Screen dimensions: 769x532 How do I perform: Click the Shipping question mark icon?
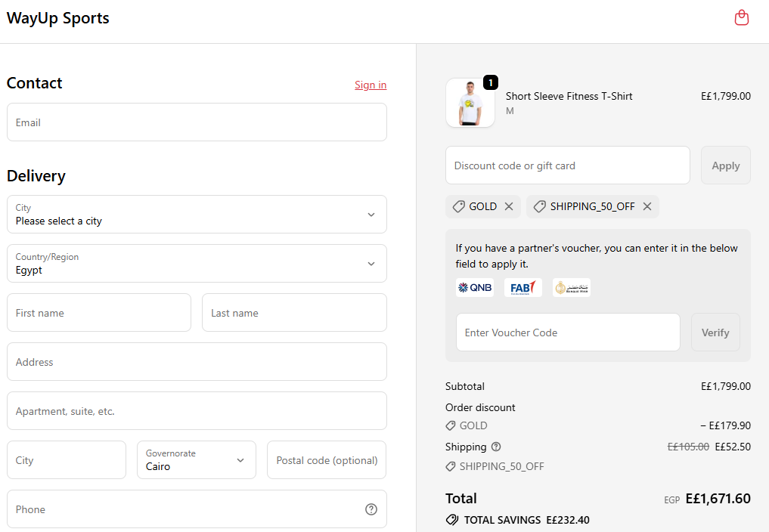pos(495,447)
